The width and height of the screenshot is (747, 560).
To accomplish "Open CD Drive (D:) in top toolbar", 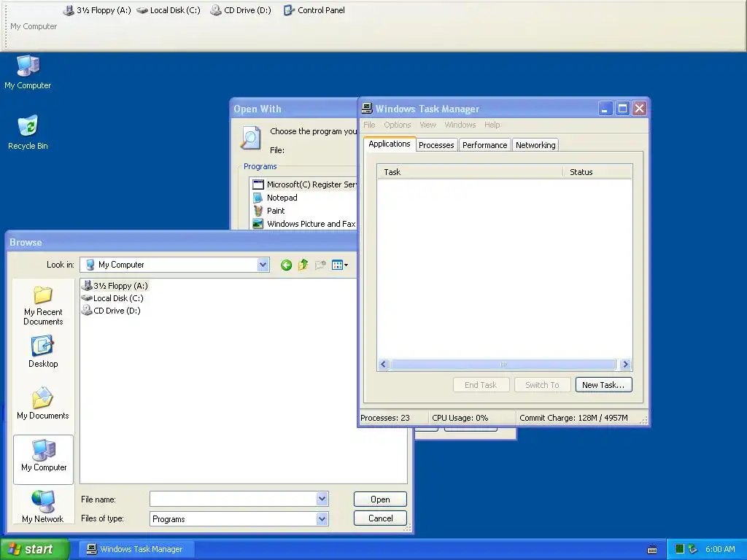I will pyautogui.click(x=241, y=10).
